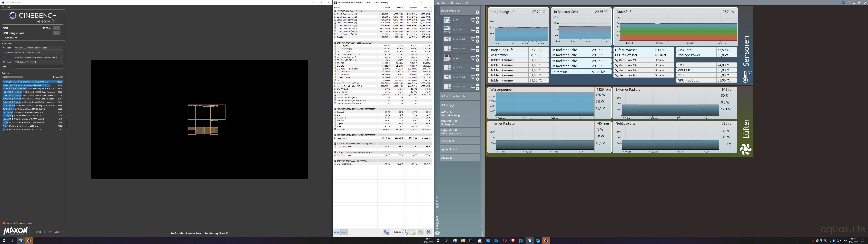Open Brave browser from the taskbar
Screen dimensions: 868x244
tap(513, 241)
